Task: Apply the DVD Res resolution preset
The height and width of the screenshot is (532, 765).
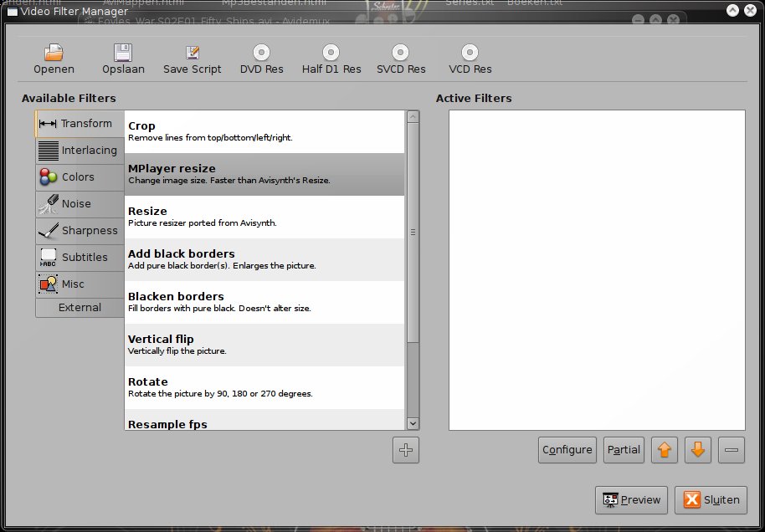Action: [x=262, y=58]
